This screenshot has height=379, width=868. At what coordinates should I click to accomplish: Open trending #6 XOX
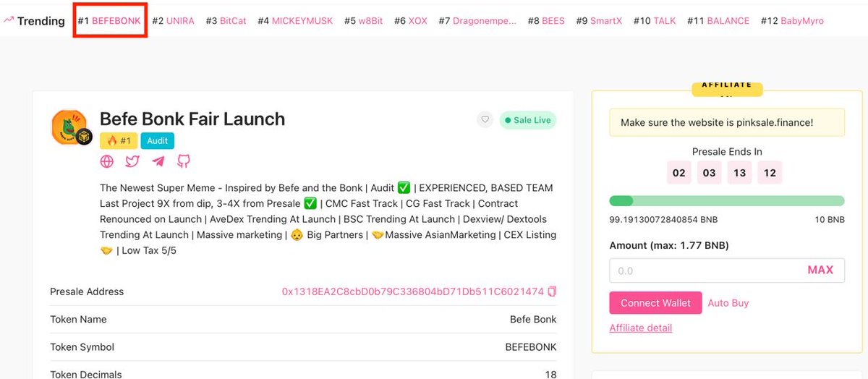pos(411,21)
